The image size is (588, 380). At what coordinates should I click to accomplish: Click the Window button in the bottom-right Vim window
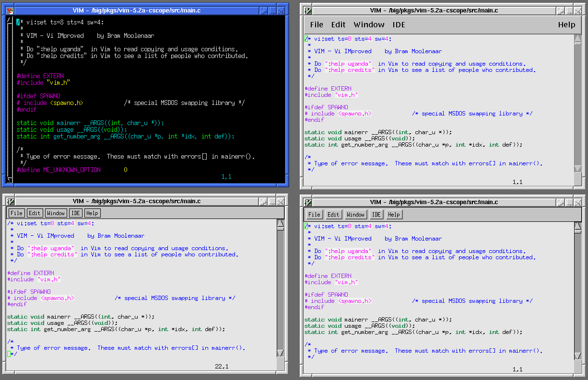[355, 215]
